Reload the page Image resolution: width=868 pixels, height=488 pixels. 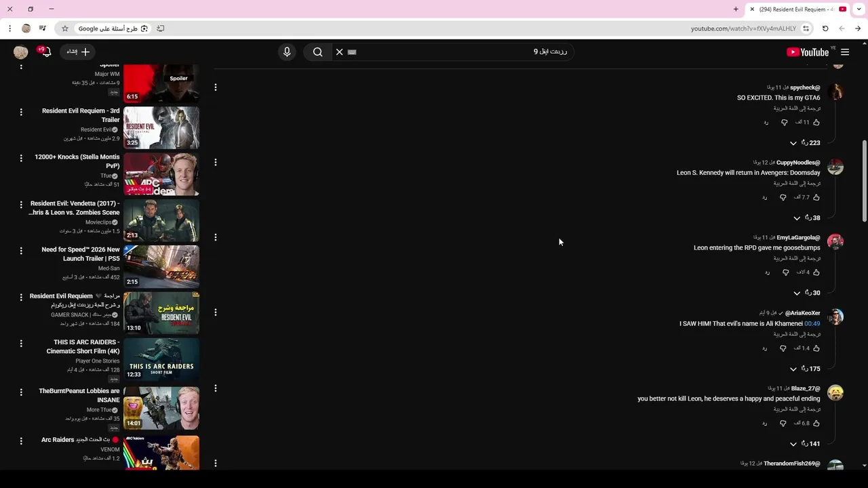click(x=825, y=28)
